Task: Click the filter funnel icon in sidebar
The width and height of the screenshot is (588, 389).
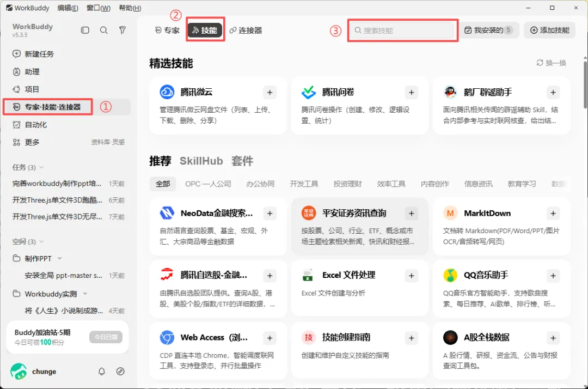Action: pos(122,30)
